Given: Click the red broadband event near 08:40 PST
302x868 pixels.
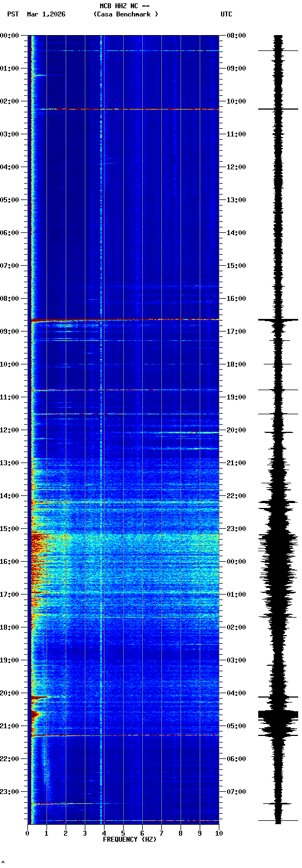Looking at the screenshot, I should pos(125,319).
